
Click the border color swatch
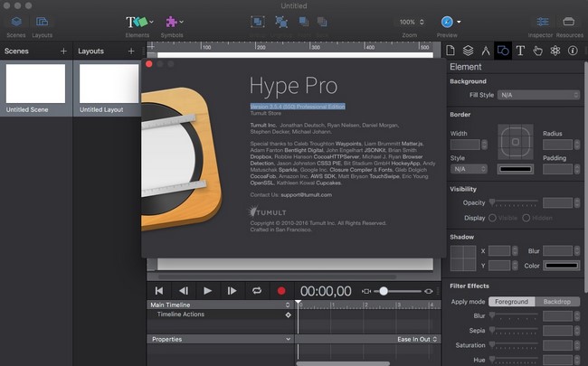pyautogui.click(x=516, y=169)
